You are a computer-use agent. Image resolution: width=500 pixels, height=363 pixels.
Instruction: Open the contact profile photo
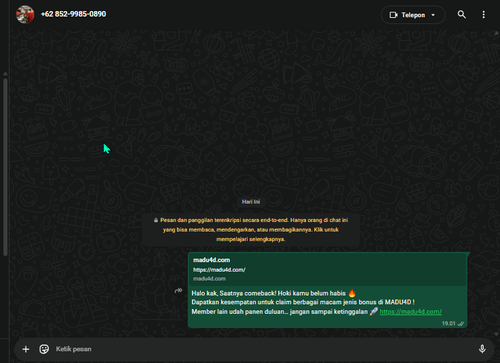[x=25, y=14]
